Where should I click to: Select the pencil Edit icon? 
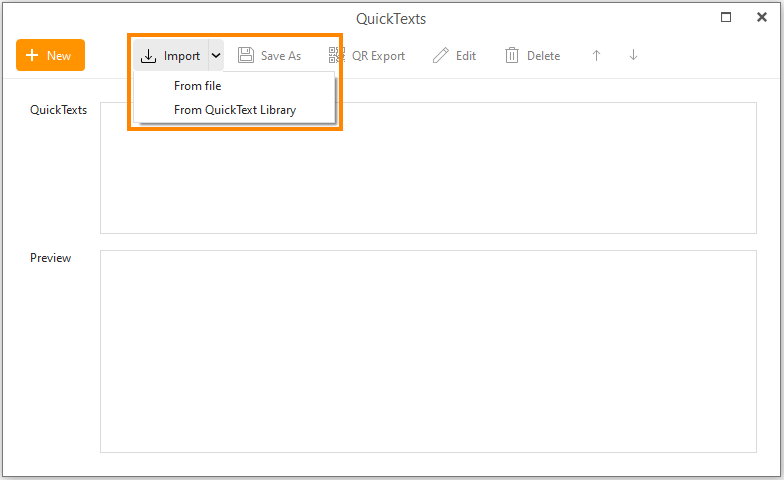point(441,56)
